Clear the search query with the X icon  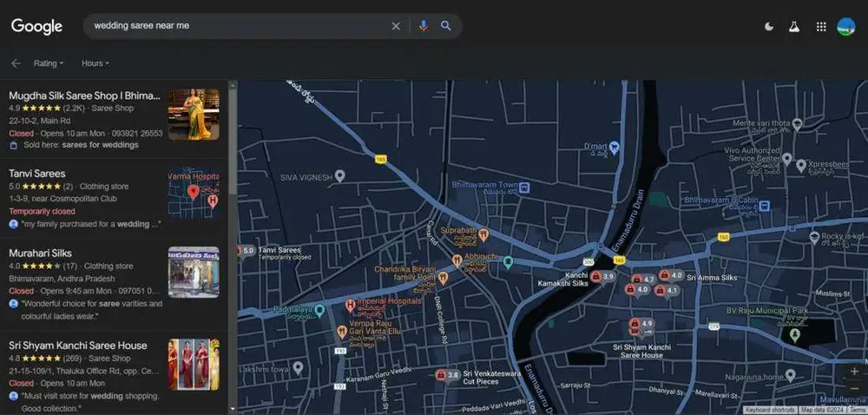tap(396, 26)
